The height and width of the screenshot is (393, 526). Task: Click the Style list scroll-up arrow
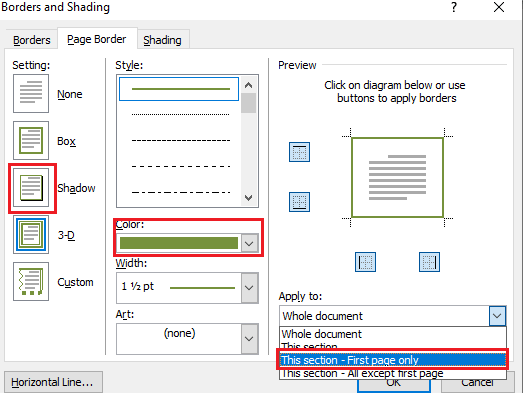point(249,85)
